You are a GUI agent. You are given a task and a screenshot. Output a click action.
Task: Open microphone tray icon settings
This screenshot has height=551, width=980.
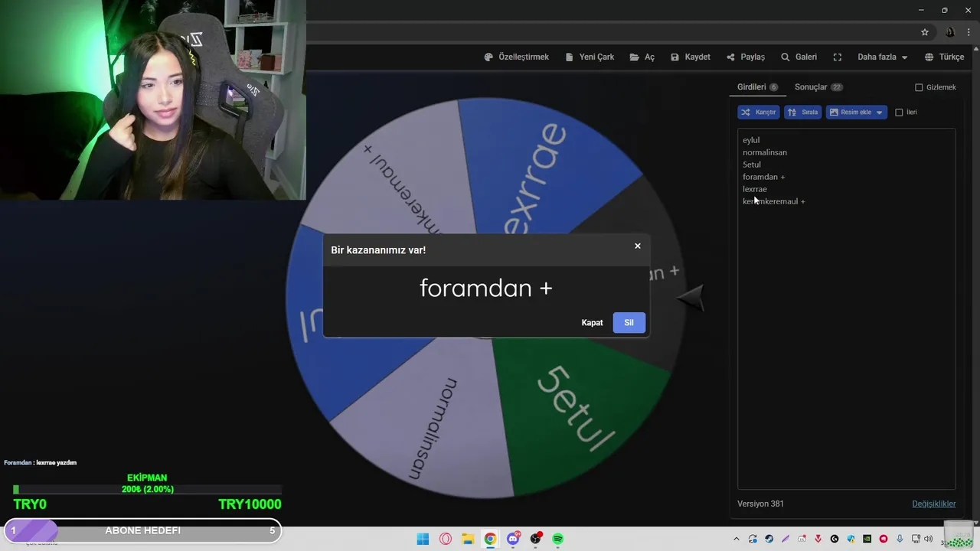(900, 539)
